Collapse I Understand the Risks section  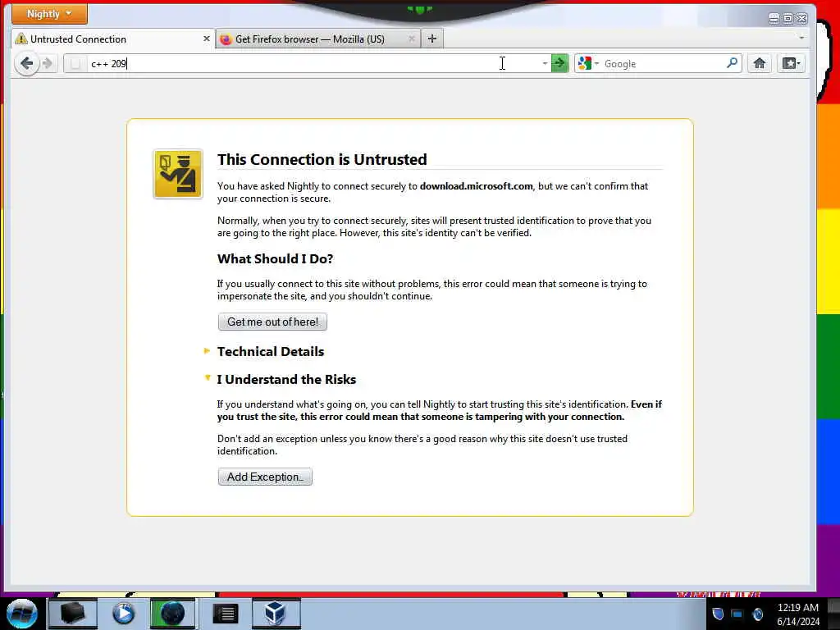pos(286,379)
